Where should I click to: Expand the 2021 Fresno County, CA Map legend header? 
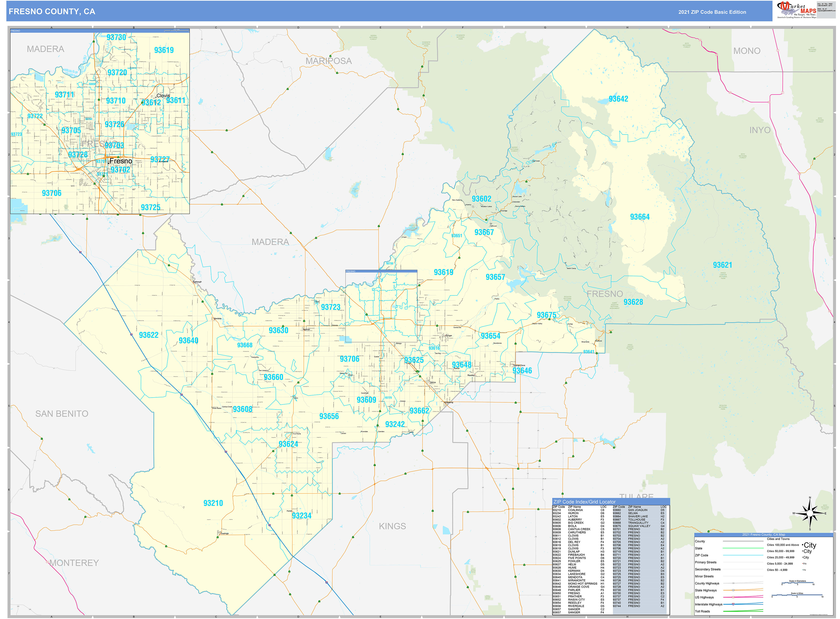[x=764, y=535]
